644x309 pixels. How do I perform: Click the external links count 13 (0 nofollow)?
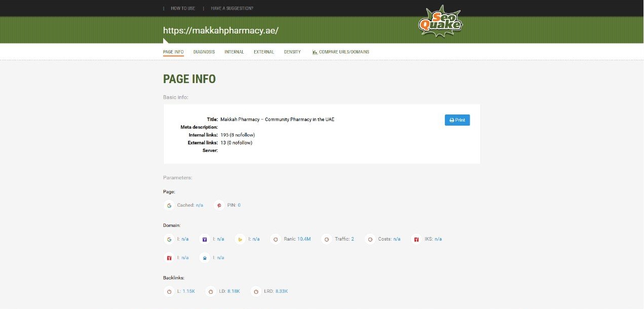coord(236,143)
